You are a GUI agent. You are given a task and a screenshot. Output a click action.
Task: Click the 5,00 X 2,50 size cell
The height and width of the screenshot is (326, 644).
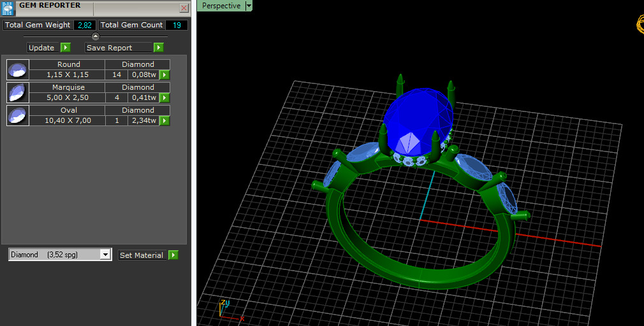point(68,97)
